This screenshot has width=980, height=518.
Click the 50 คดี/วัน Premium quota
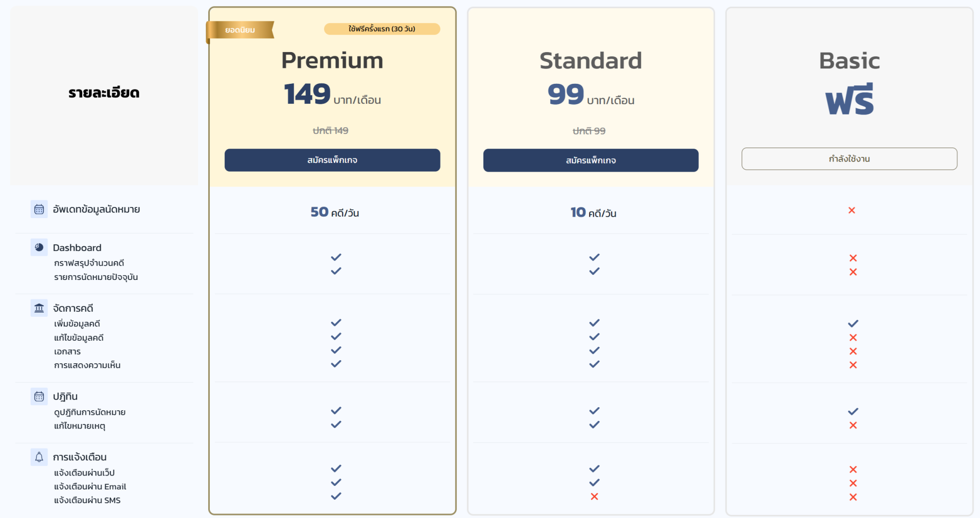tap(335, 212)
